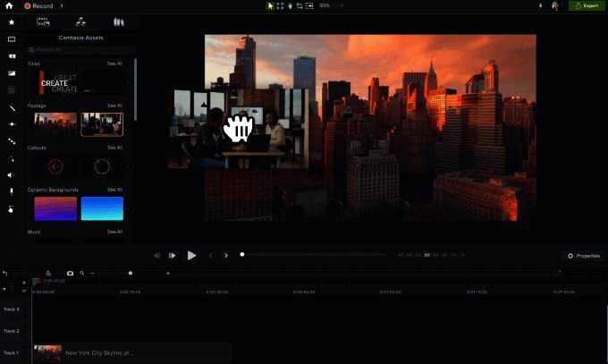Open the Audio effects speaker icon
Screen dimensions: 608x364
12,174
